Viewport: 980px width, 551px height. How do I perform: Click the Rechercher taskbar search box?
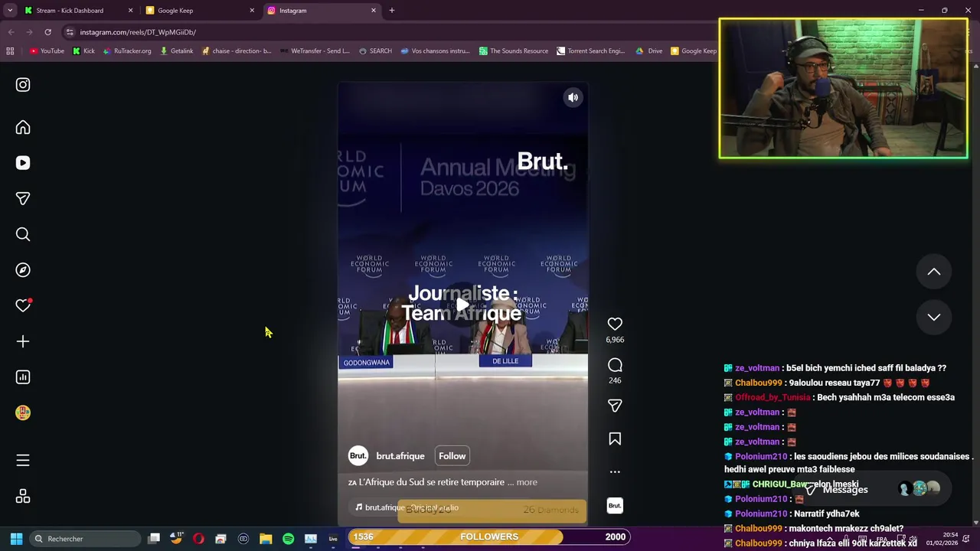pyautogui.click(x=84, y=539)
